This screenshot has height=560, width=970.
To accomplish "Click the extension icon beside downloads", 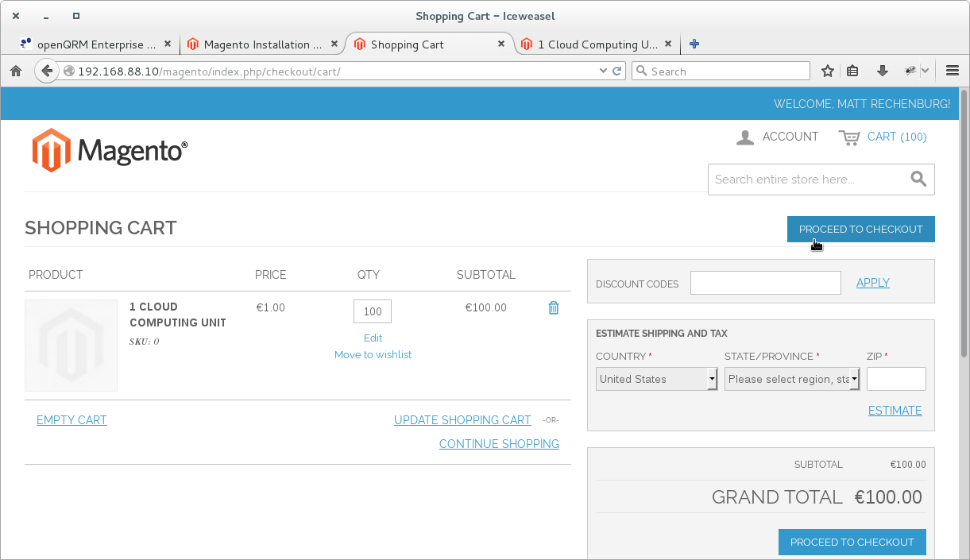I will tap(910, 71).
